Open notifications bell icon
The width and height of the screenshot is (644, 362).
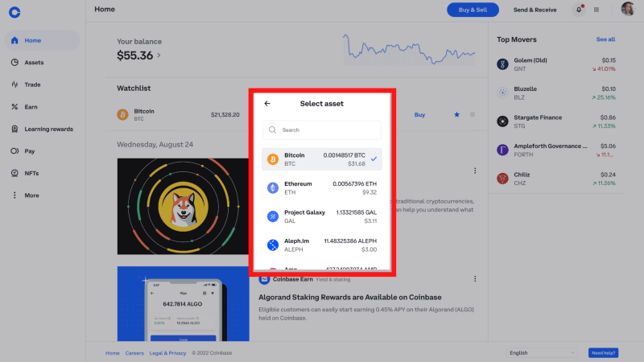579,10
